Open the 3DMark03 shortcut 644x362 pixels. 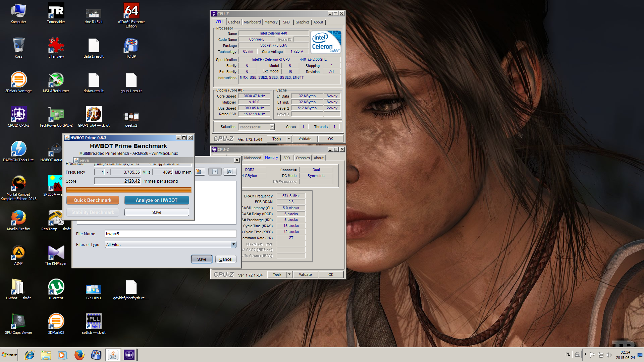pyautogui.click(x=56, y=324)
